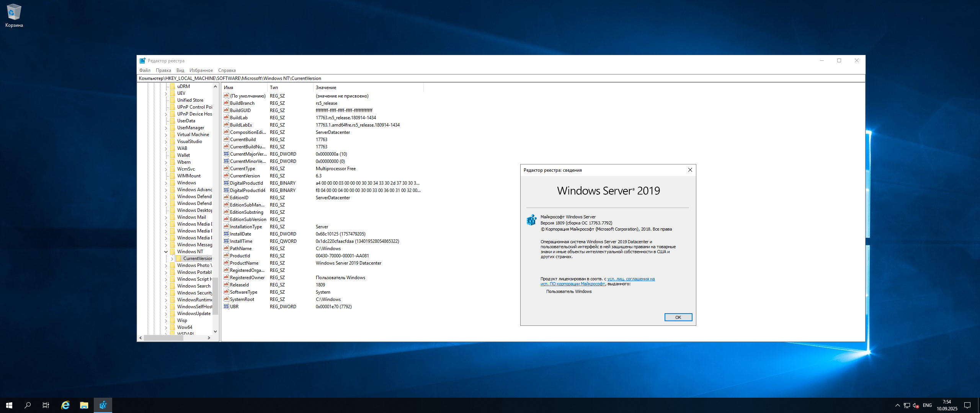Viewport: 980px width, 413px height.
Task: Open taskbar search magnifier
Action: coord(28,405)
